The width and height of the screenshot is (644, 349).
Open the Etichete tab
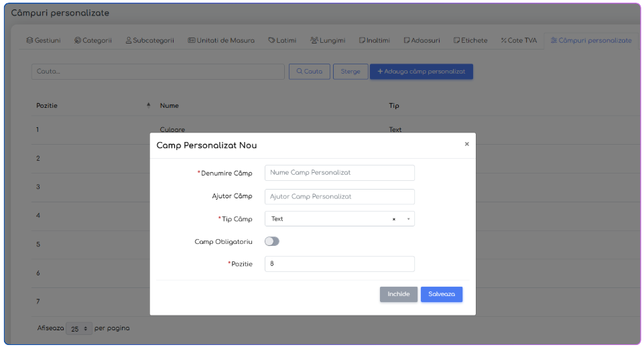tap(470, 41)
